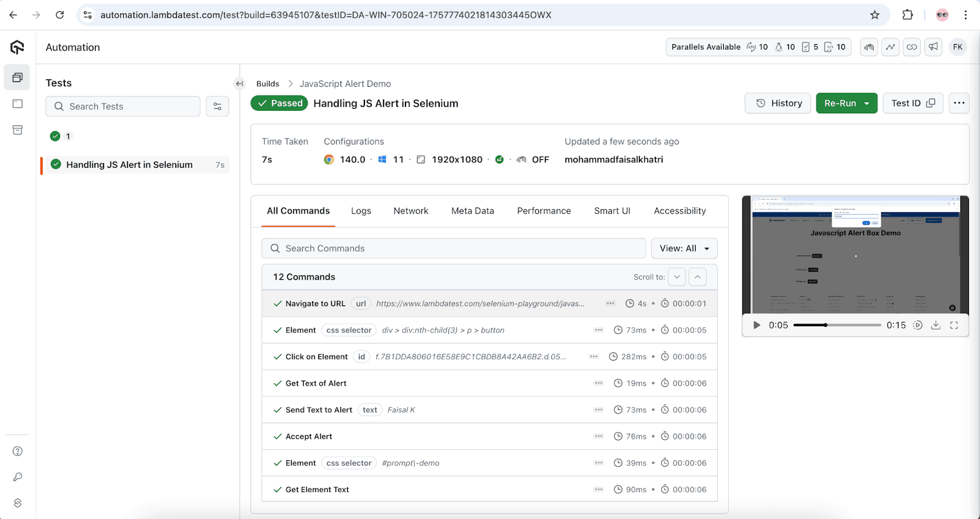Image resolution: width=980 pixels, height=519 pixels.
Task: Open the Performance tab
Action: (x=543, y=211)
